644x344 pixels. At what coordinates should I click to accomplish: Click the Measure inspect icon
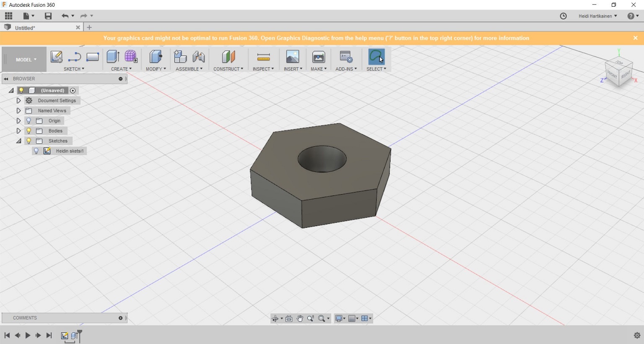point(263,57)
